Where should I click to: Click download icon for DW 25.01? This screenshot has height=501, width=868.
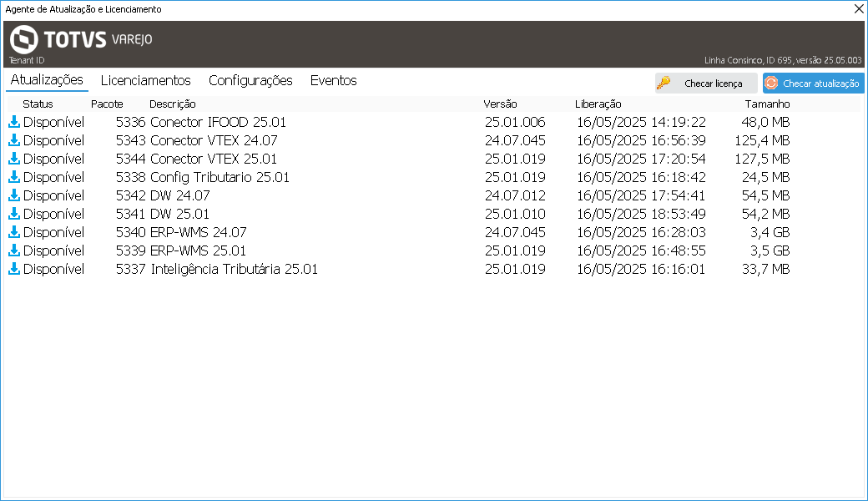[x=14, y=213]
